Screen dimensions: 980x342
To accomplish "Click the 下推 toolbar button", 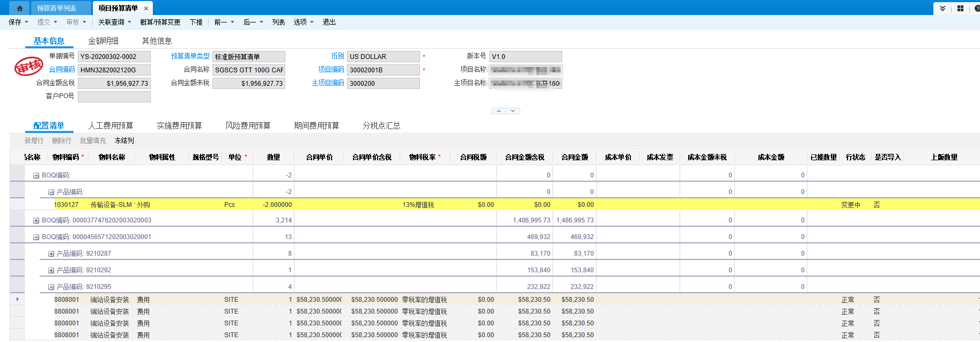I will coord(196,22).
